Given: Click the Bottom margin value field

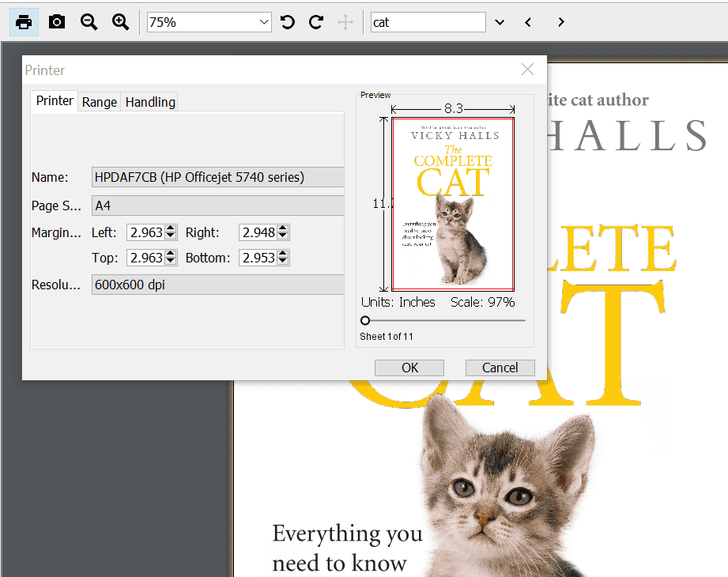Looking at the screenshot, I should coord(258,257).
